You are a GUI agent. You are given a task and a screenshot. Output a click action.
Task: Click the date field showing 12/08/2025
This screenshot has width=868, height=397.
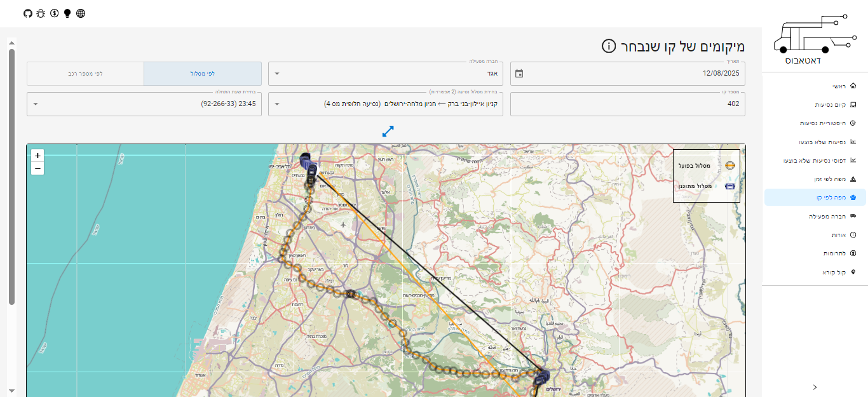point(627,74)
